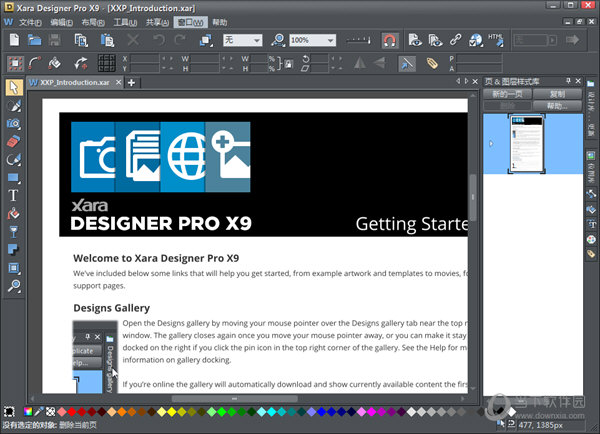The height and width of the screenshot is (434, 600).
Task: Click the Paste clipboard icon
Action: (x=107, y=40)
